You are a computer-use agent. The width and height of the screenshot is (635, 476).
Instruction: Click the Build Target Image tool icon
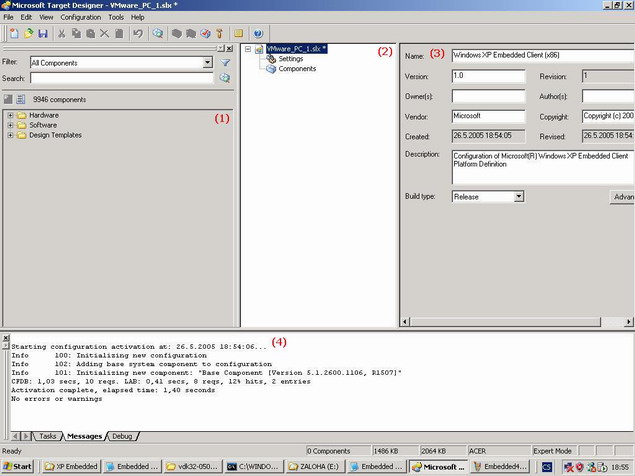tap(219, 33)
